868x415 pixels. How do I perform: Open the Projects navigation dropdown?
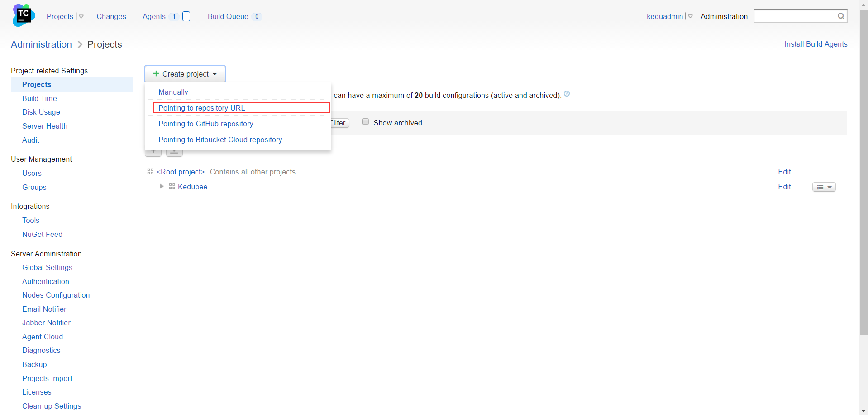tap(81, 16)
